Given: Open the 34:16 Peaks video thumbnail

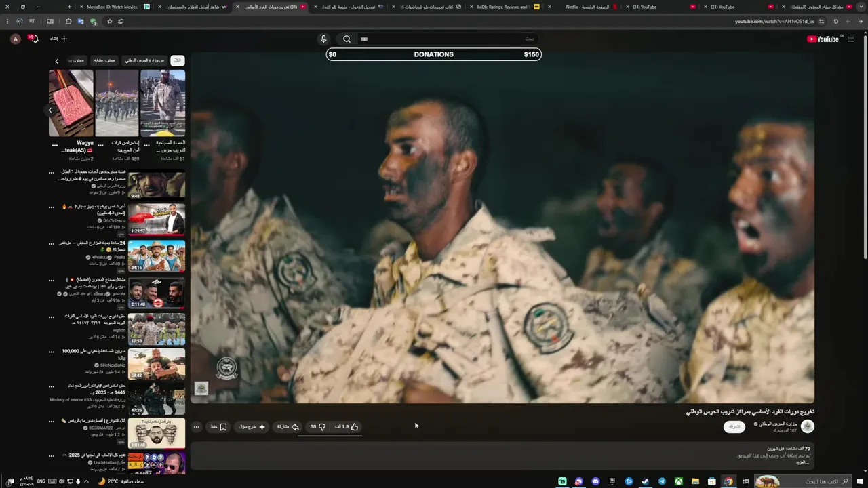Looking at the screenshot, I should (157, 256).
